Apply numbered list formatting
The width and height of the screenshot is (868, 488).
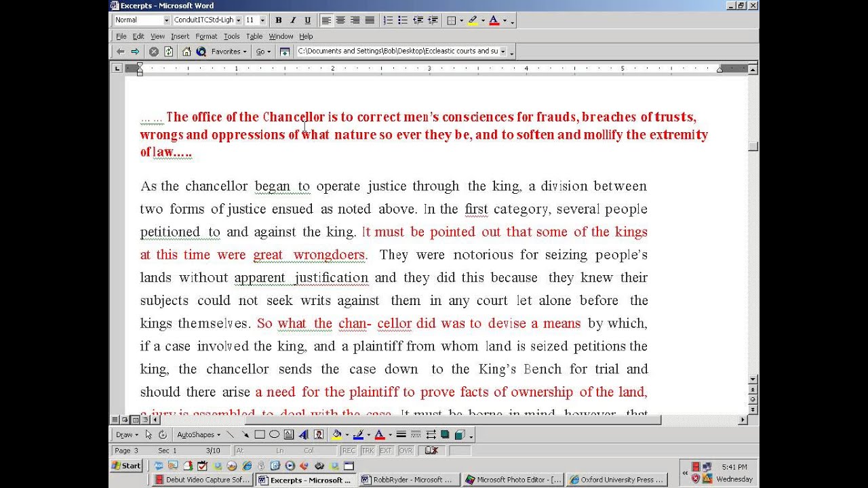[x=389, y=20]
